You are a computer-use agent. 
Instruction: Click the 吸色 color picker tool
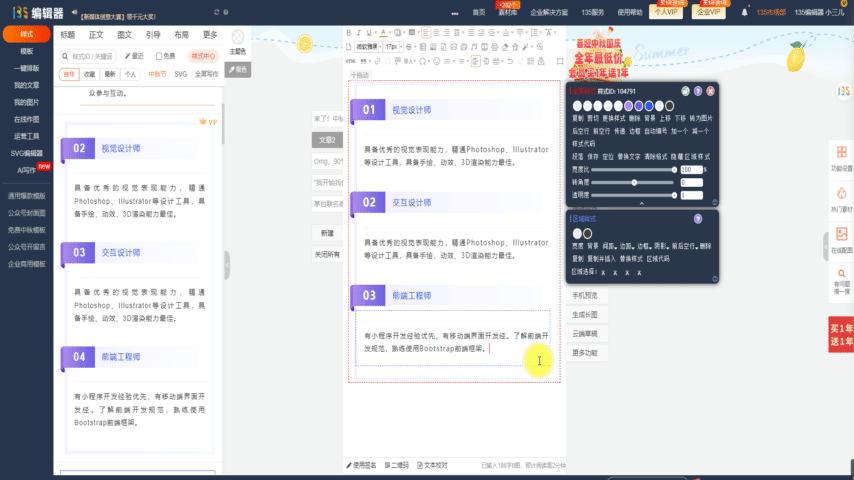(238, 69)
